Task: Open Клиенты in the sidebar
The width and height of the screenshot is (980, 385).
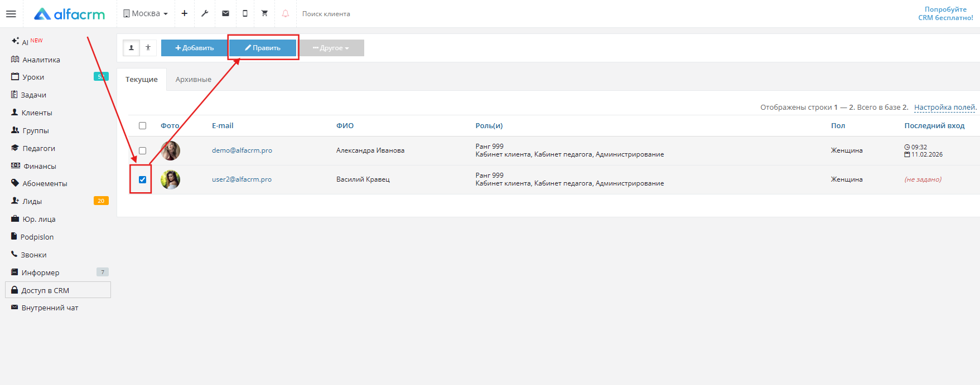Action: point(37,113)
